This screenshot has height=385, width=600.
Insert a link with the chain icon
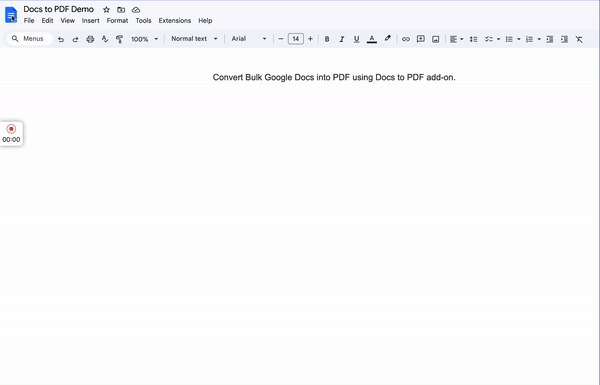click(406, 39)
